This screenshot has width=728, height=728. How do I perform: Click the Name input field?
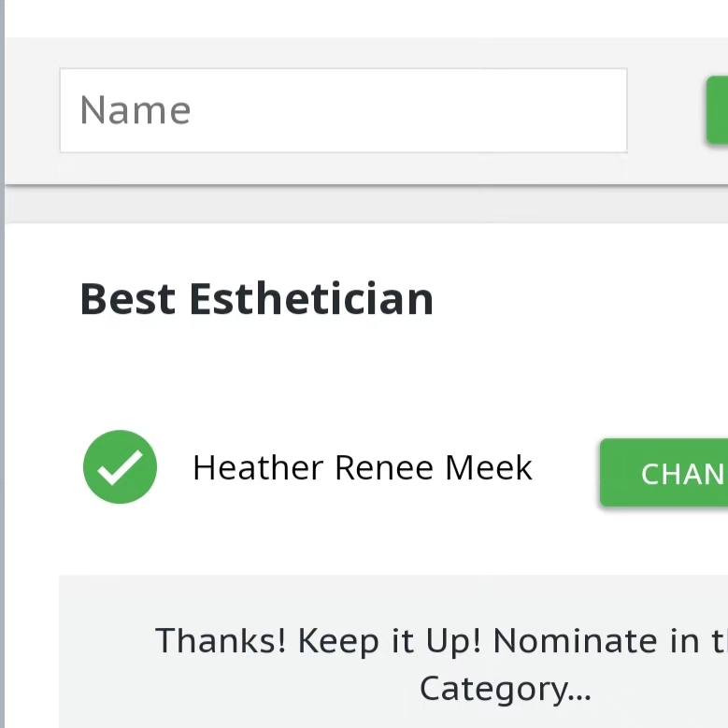point(343,110)
